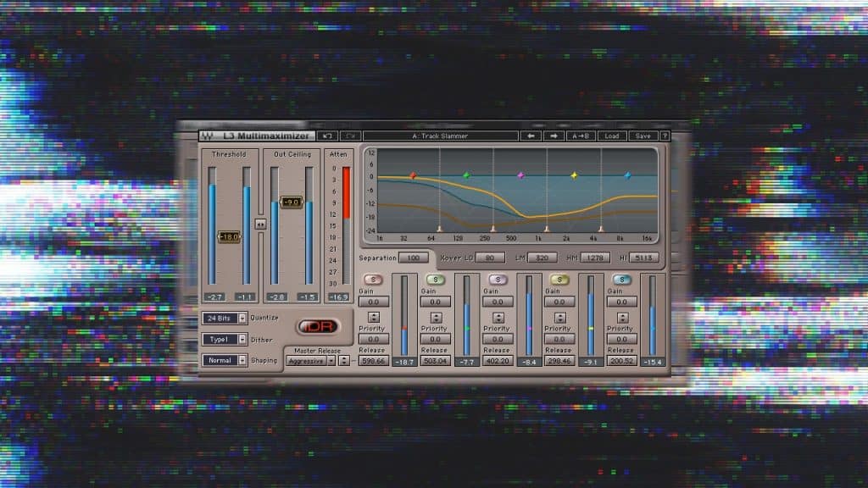The image size is (868, 488).
Task: Open the Normal Shaping dropdown
Action: pos(224,360)
